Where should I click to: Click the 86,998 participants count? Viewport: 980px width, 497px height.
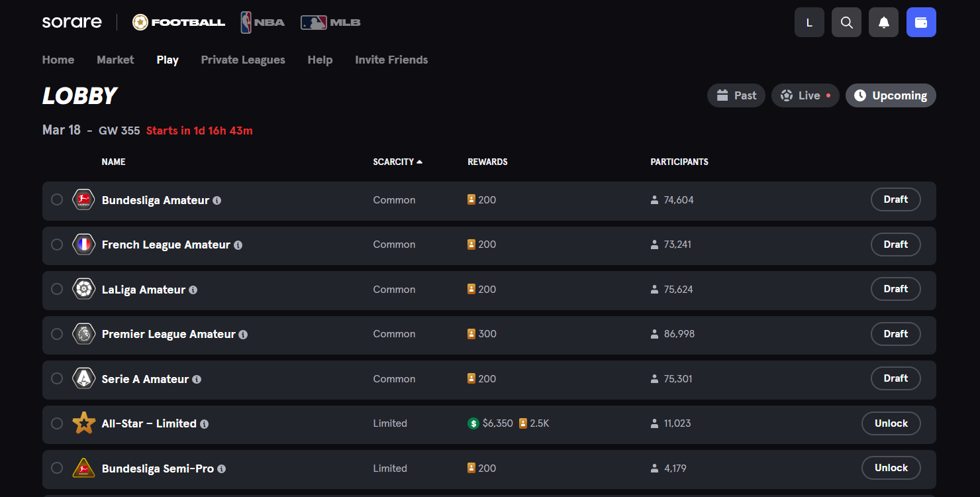679,334
